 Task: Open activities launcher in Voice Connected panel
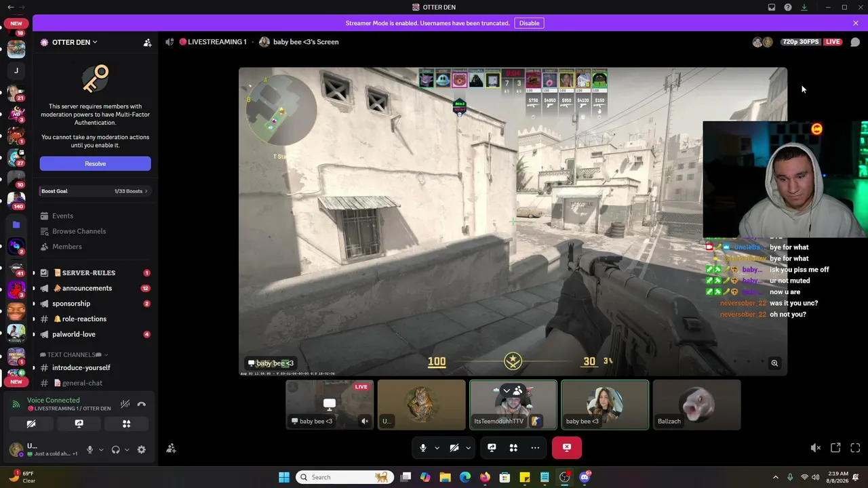pos(126,424)
